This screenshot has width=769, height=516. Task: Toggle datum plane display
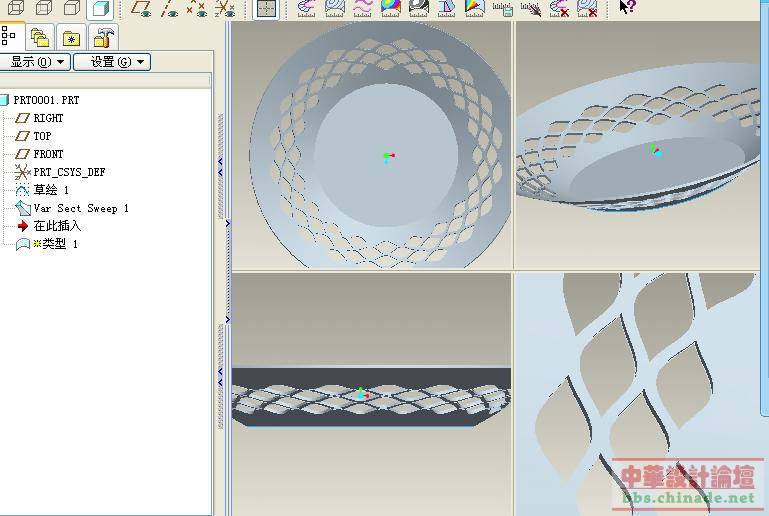tap(142, 9)
